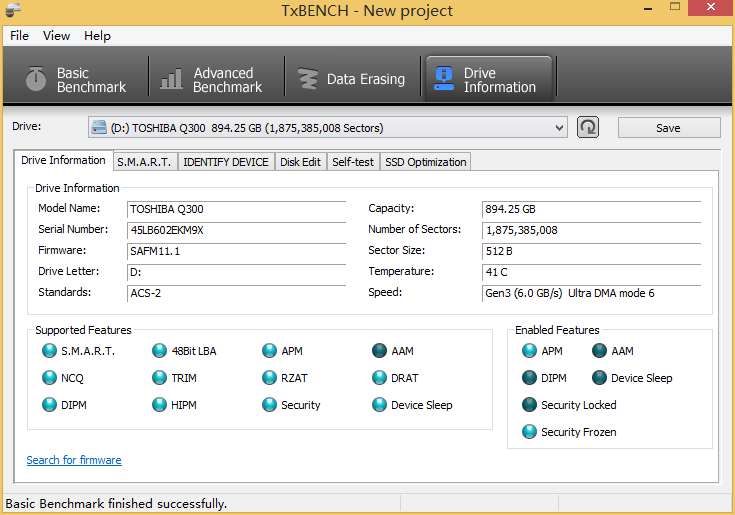Open the View menu
Screen dimensions: 735x515
[56, 36]
